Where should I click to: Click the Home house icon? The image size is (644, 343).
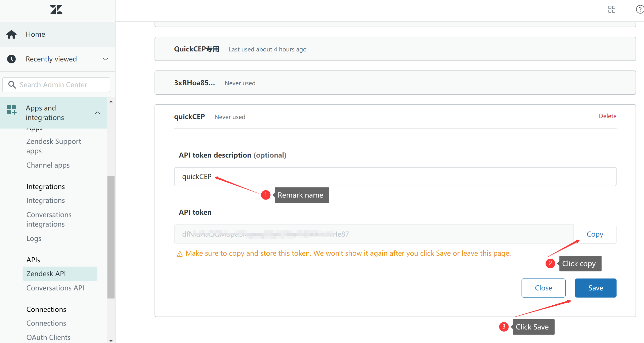(12, 34)
